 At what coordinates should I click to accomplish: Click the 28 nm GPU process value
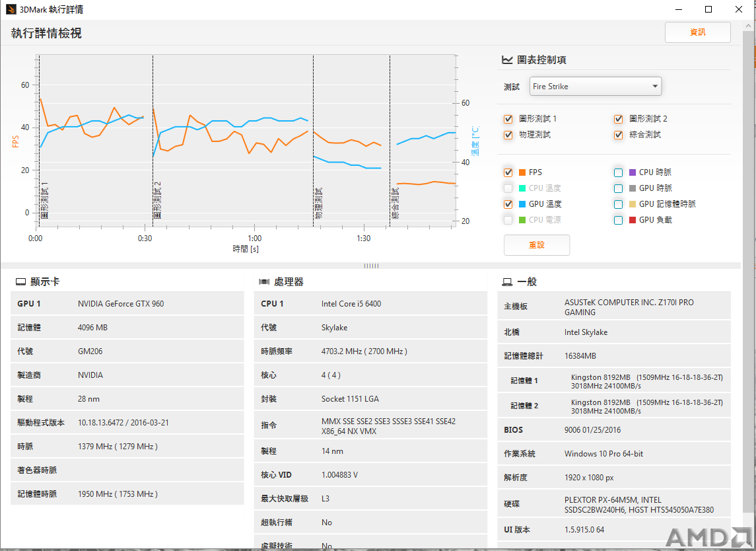(x=88, y=399)
